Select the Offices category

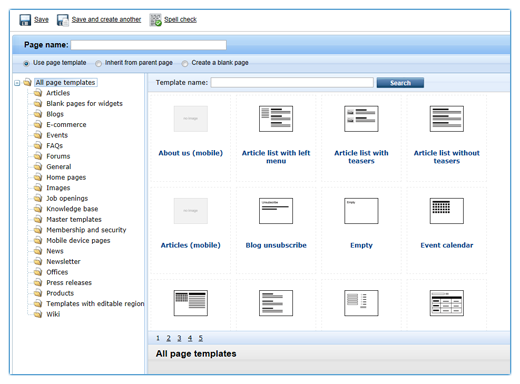tap(57, 272)
